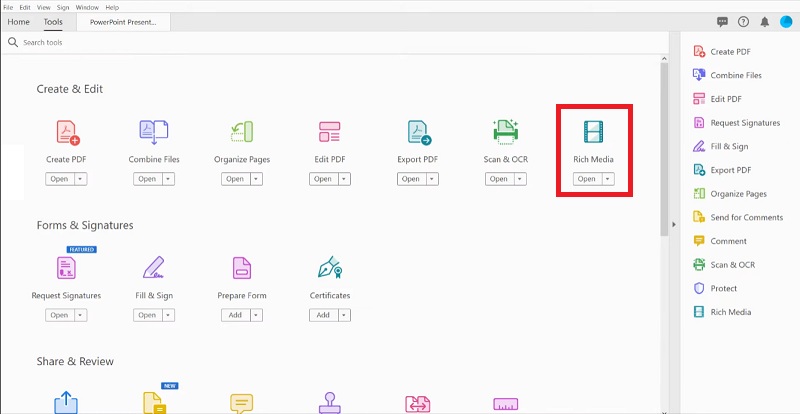This screenshot has width=800, height=414.
Task: Open the Help menu
Action: (112, 7)
